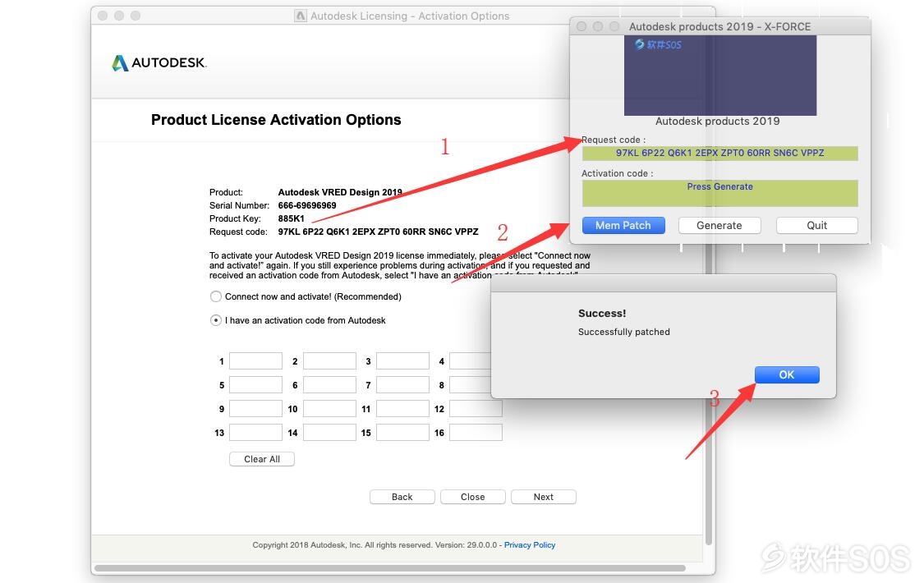Select I have an activation code radio
924x583 pixels.
point(216,320)
